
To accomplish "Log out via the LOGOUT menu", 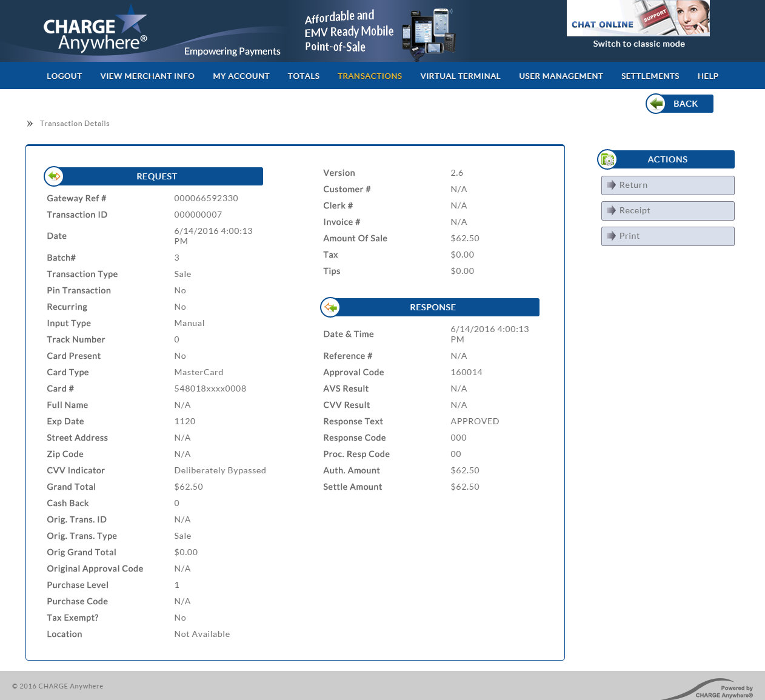I will (64, 76).
